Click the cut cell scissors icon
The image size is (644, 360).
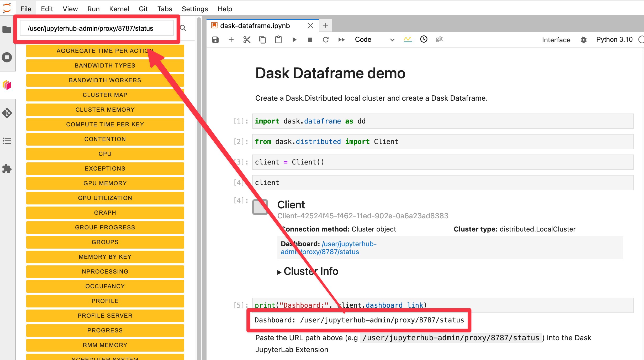[x=247, y=40]
